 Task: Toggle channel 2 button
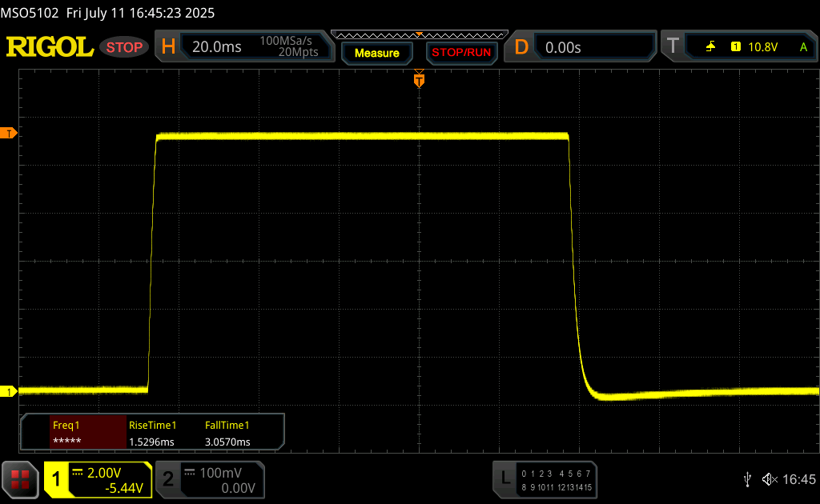(x=168, y=479)
